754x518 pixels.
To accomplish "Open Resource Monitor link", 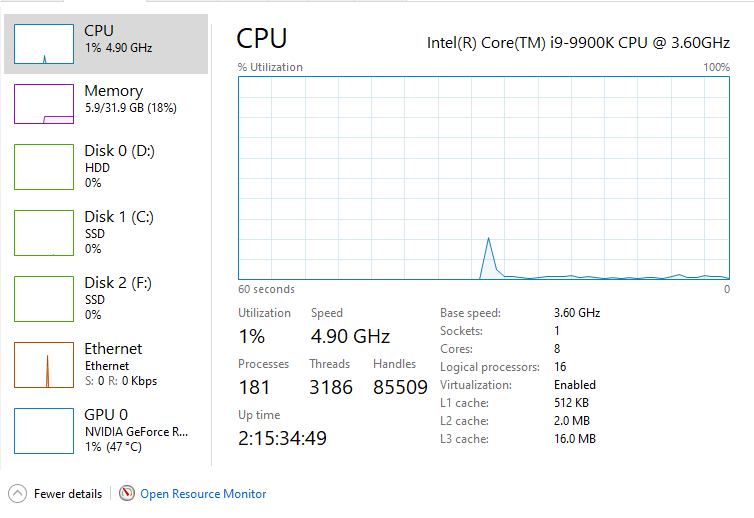I will pyautogui.click(x=203, y=494).
